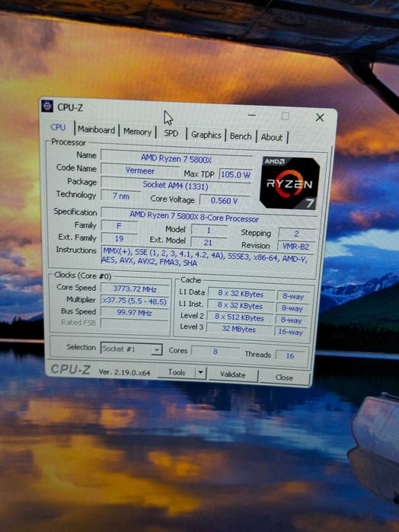
Task: Close CPU-Z with the X button
Action: click(x=320, y=118)
